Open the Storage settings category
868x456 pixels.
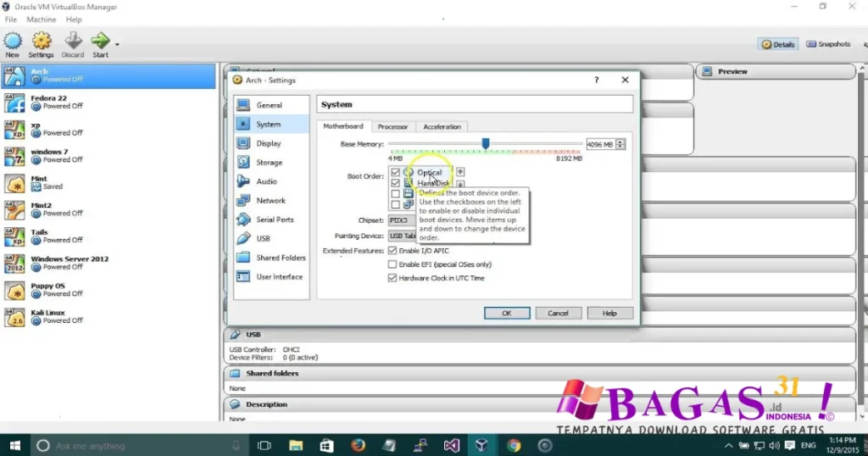click(x=271, y=162)
